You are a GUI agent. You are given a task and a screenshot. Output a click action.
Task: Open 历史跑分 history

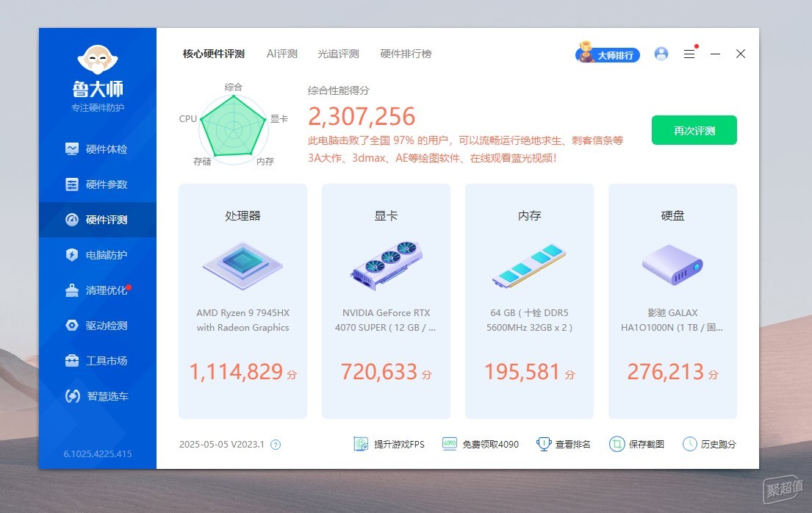(709, 444)
